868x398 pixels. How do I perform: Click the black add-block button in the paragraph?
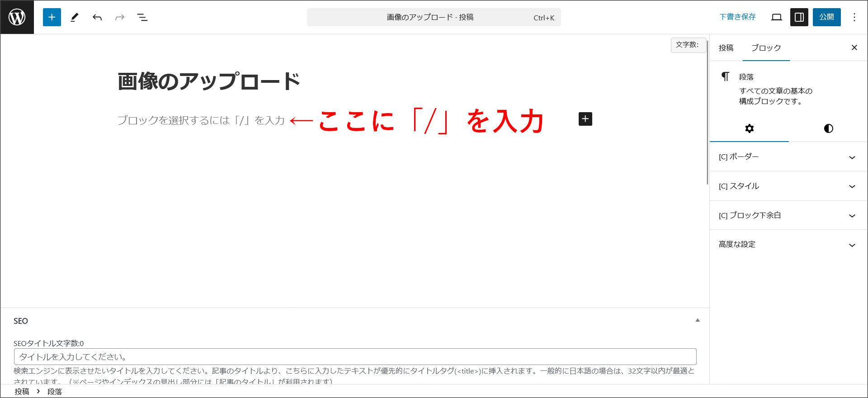click(585, 119)
